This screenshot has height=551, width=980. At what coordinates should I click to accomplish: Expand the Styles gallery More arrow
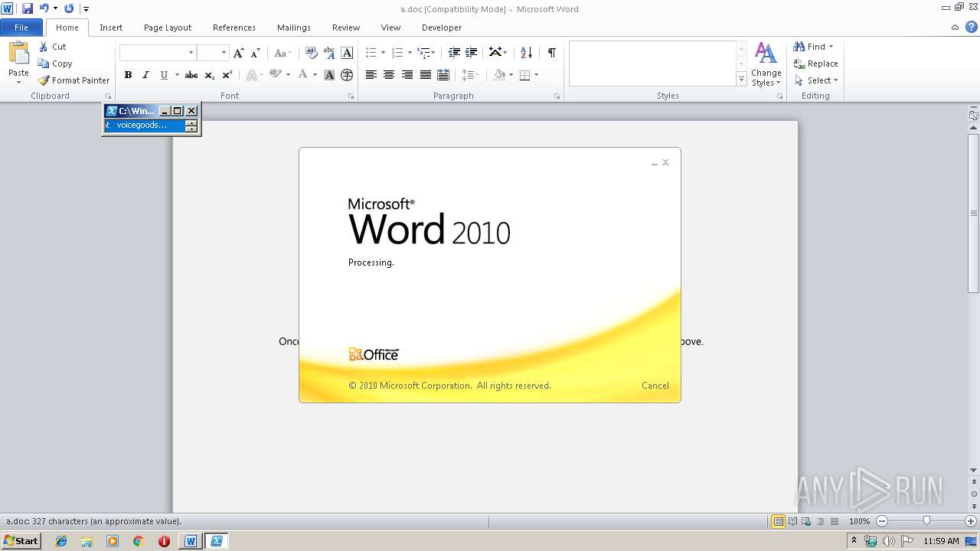[x=741, y=80]
